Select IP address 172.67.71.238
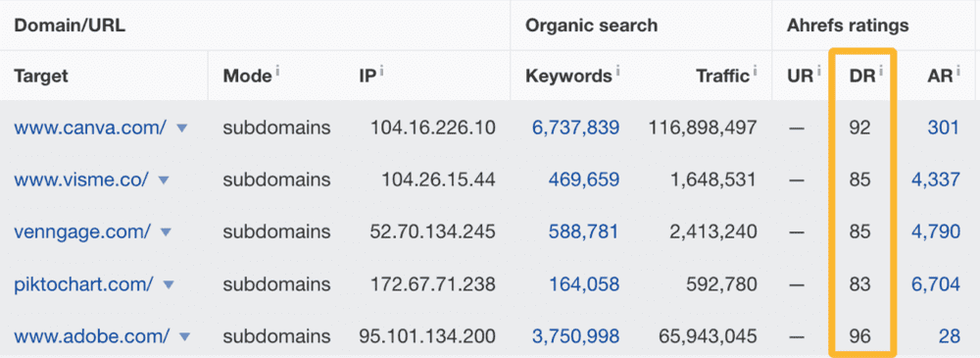This screenshot has width=980, height=358. (433, 284)
